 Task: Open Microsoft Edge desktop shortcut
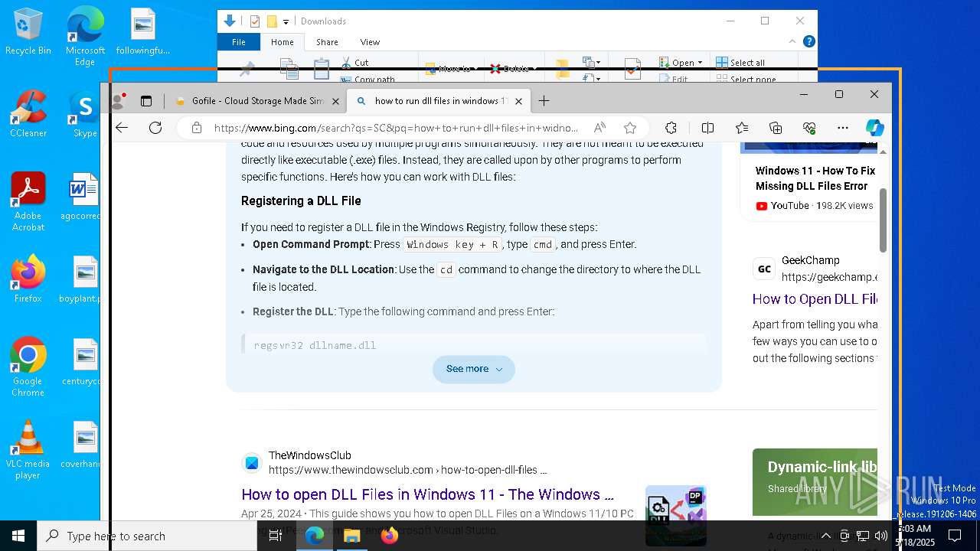click(85, 37)
